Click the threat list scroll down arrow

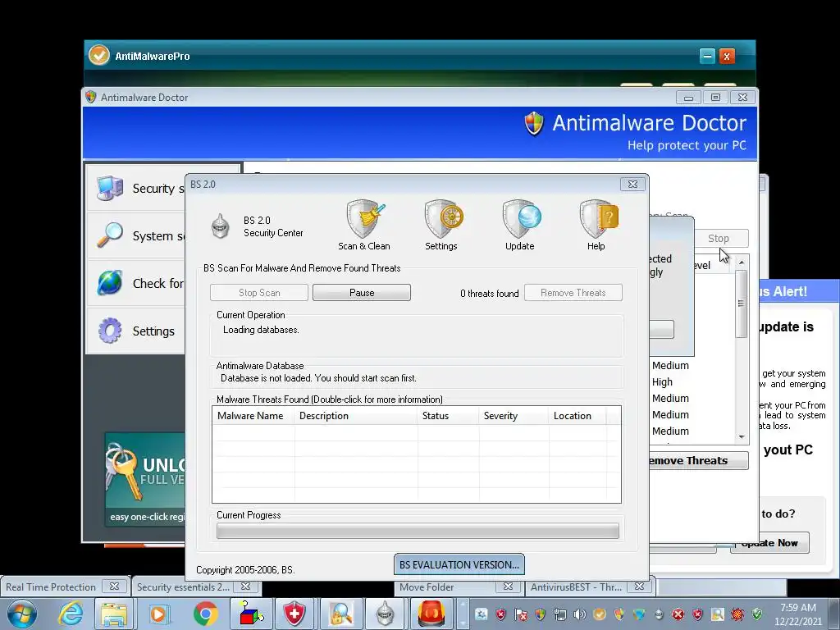pyautogui.click(x=742, y=437)
